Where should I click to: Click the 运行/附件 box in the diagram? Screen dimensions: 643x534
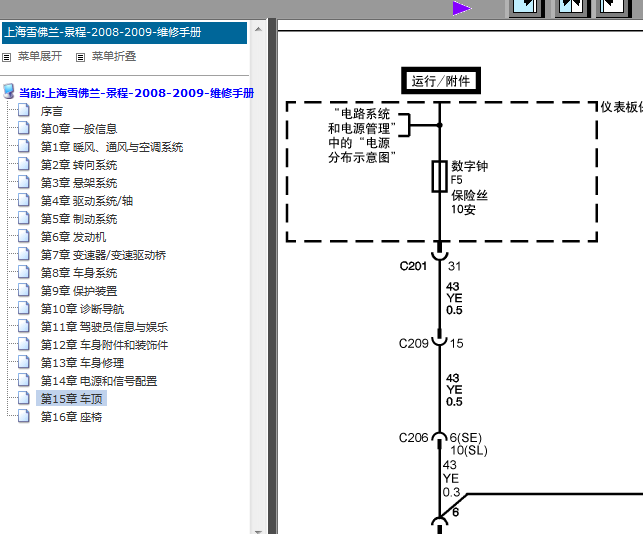(441, 81)
